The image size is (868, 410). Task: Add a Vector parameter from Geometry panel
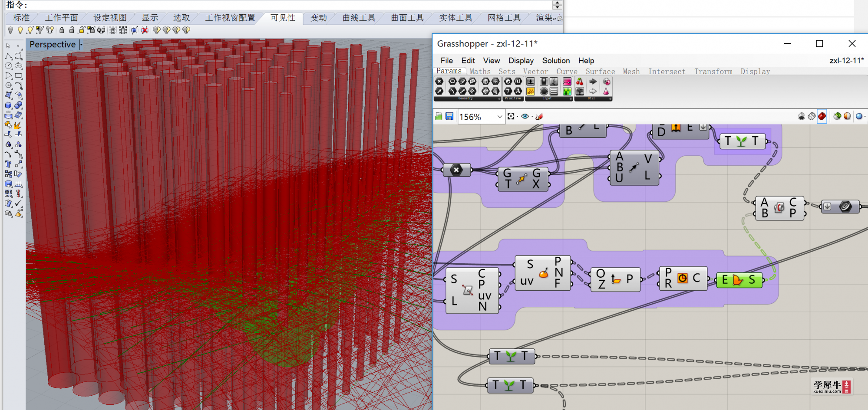click(439, 91)
